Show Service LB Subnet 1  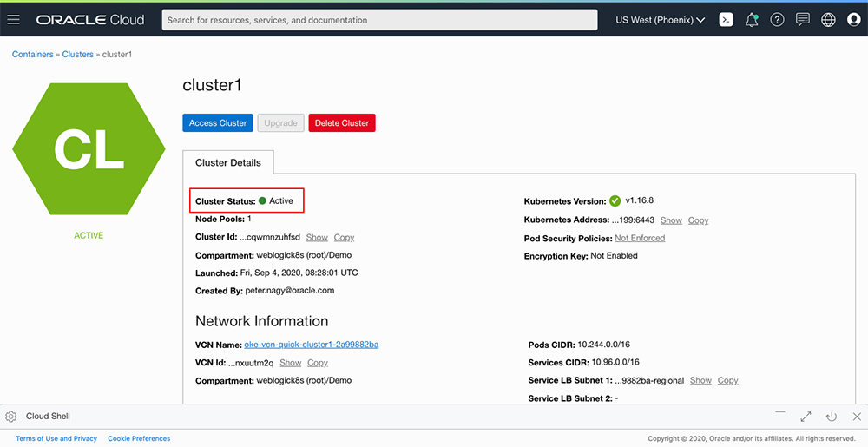[700, 381]
